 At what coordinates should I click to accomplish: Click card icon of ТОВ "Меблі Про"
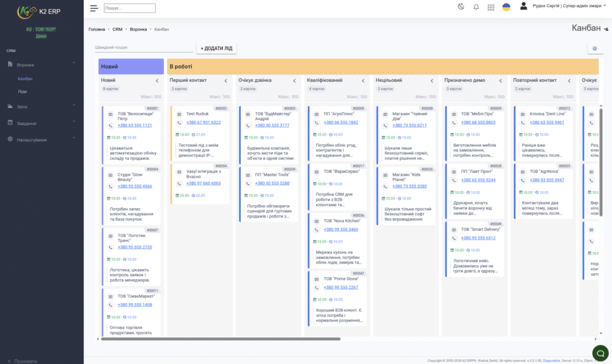[454, 114]
